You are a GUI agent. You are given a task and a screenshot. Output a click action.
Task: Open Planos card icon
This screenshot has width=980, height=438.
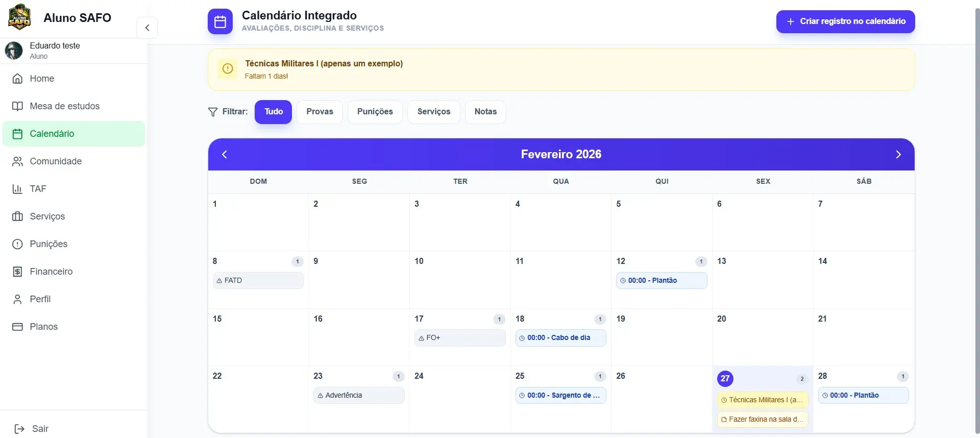pos(17,327)
